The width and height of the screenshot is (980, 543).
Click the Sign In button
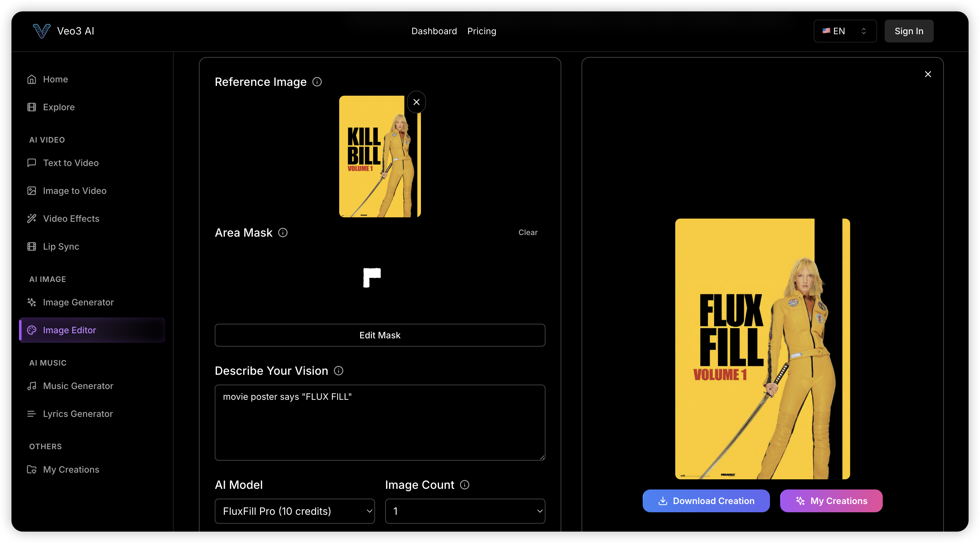click(x=909, y=31)
